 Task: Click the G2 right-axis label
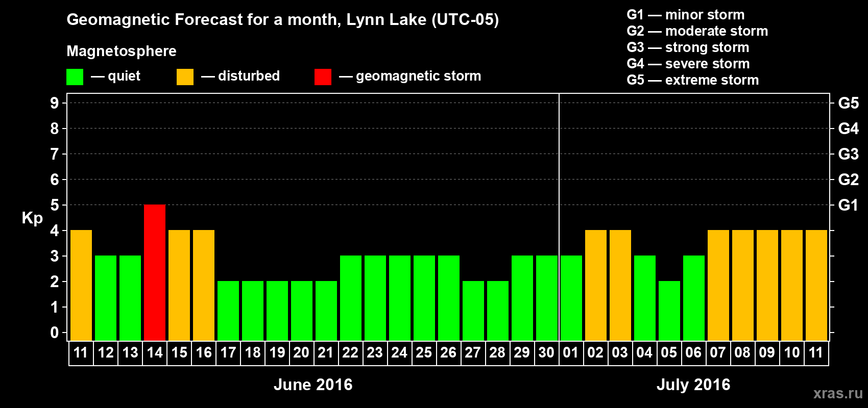pos(849,180)
